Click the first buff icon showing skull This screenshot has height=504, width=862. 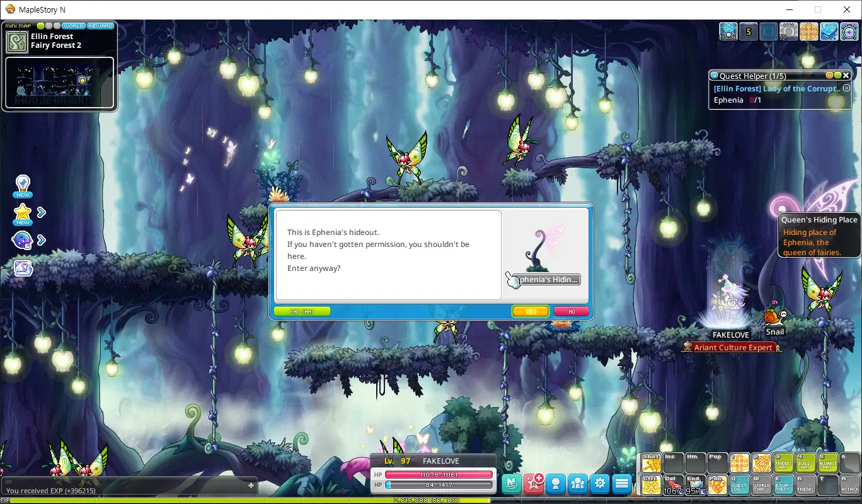(x=728, y=31)
